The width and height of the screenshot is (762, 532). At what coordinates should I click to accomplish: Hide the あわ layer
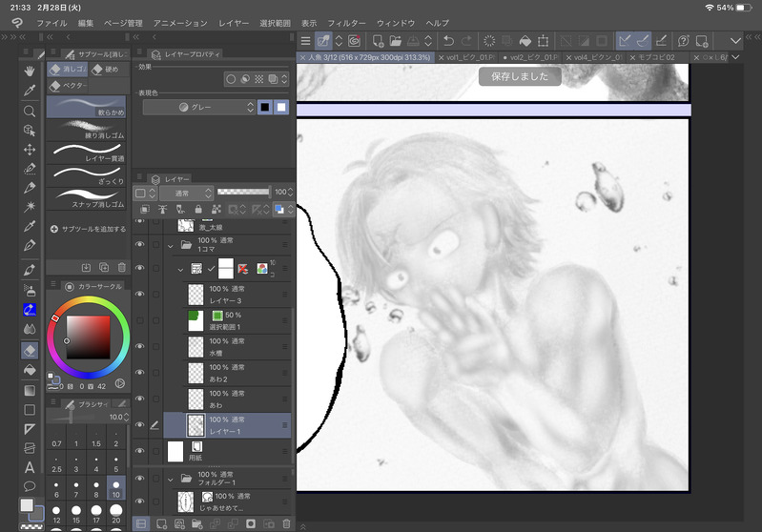[140, 399]
